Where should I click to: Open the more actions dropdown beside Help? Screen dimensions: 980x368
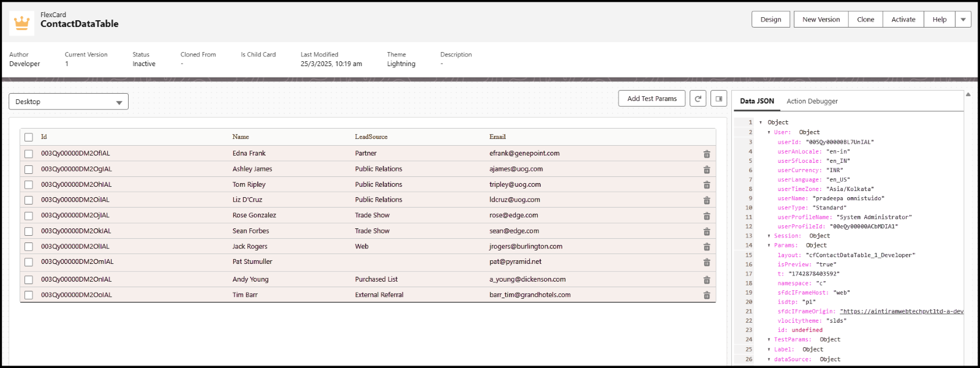pos(963,20)
